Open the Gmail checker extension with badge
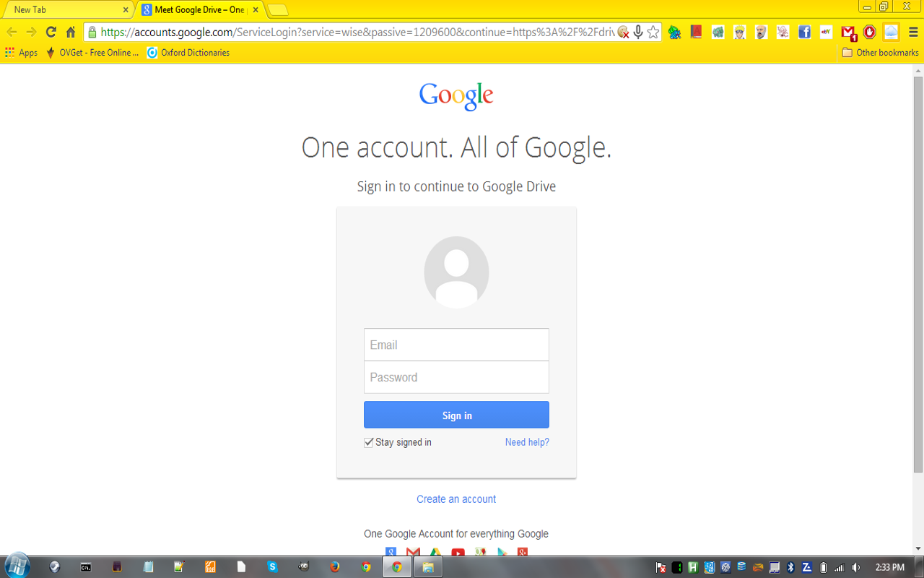This screenshot has width=924, height=578. pos(849,33)
